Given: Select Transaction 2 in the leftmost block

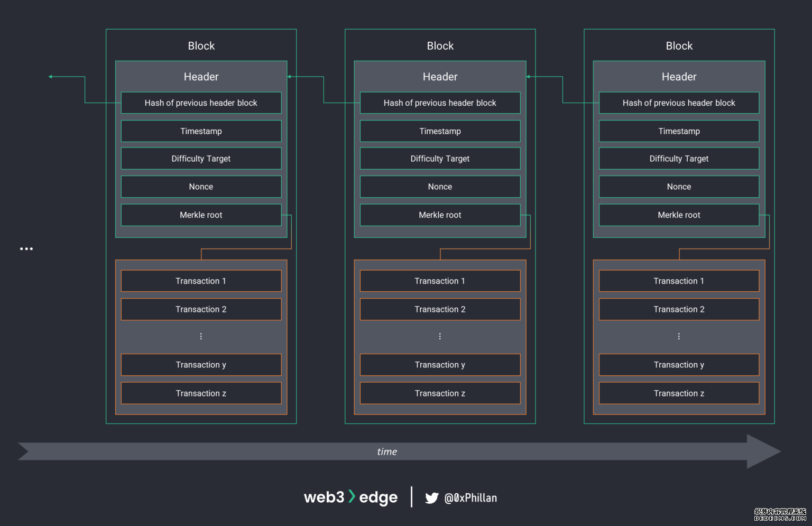Looking at the screenshot, I should tap(201, 309).
